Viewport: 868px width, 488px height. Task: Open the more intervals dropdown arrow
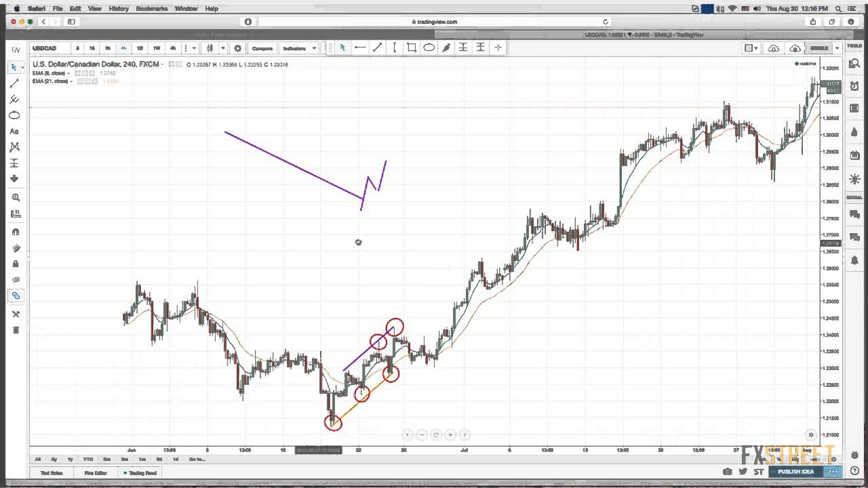click(194, 48)
